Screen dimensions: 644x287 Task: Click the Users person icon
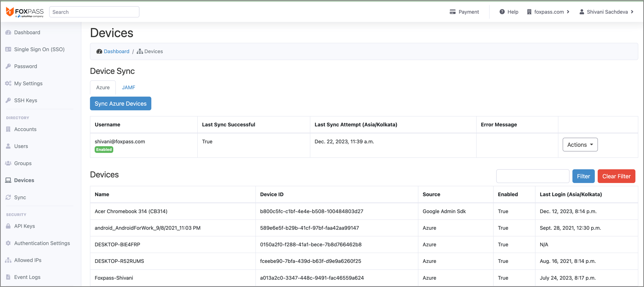pos(8,146)
